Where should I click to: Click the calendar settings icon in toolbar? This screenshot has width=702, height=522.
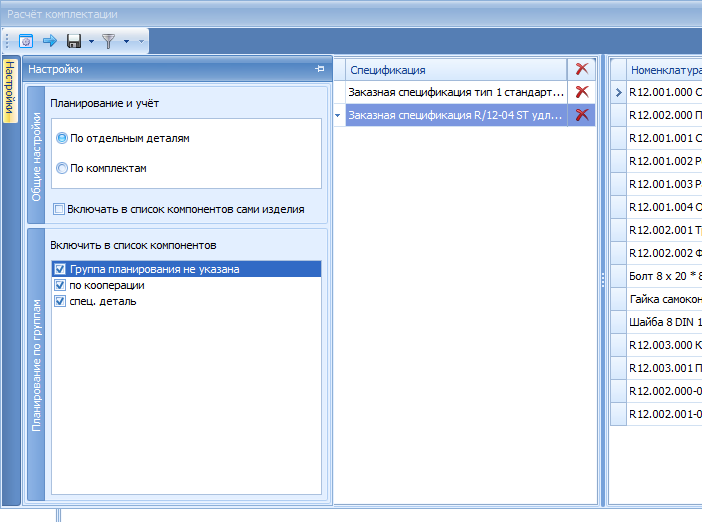click(x=26, y=41)
